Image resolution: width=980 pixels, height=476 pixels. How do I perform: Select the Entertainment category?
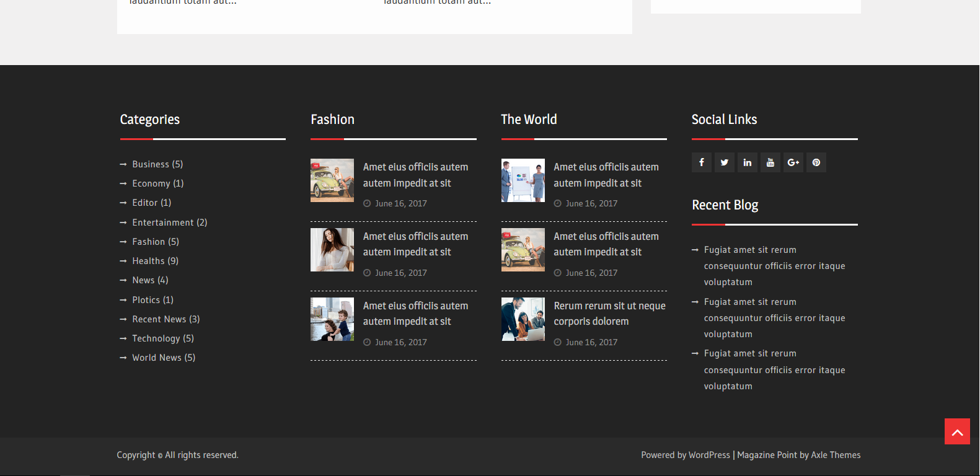162,223
